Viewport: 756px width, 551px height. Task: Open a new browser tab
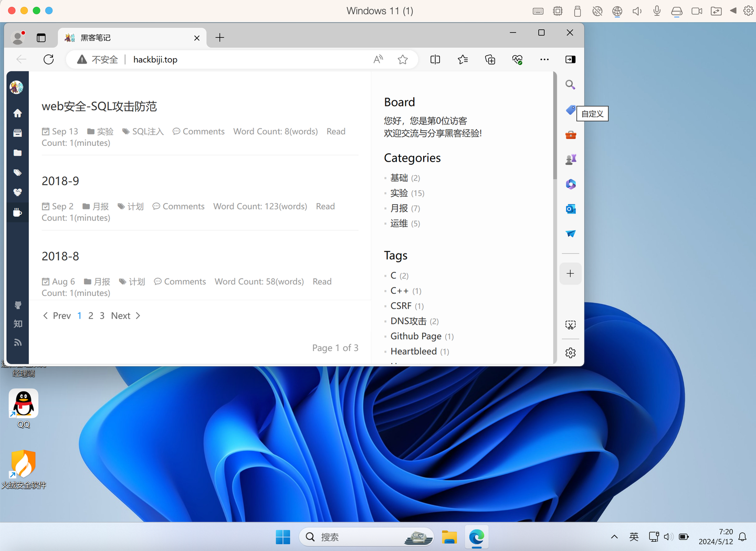pyautogui.click(x=219, y=37)
